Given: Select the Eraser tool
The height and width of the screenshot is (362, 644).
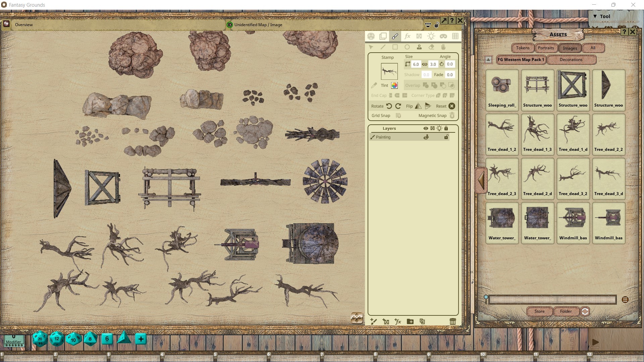Looking at the screenshot, I should (432, 47).
